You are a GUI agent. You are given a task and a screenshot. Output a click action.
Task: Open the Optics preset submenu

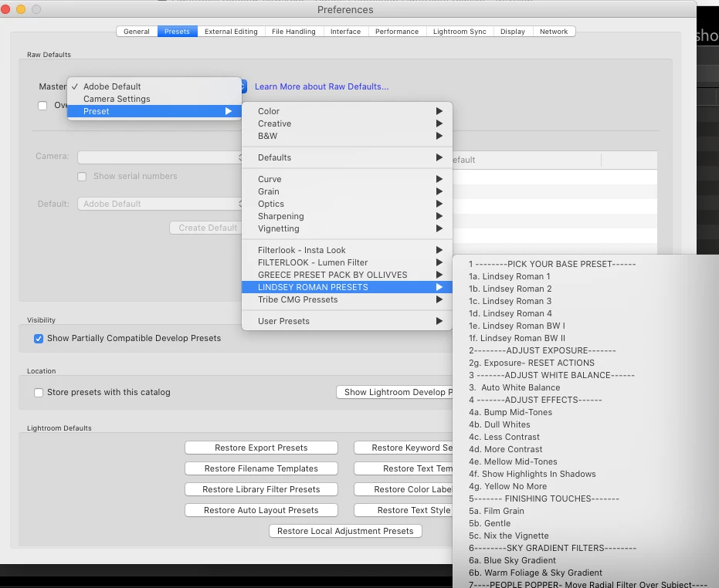tap(347, 204)
